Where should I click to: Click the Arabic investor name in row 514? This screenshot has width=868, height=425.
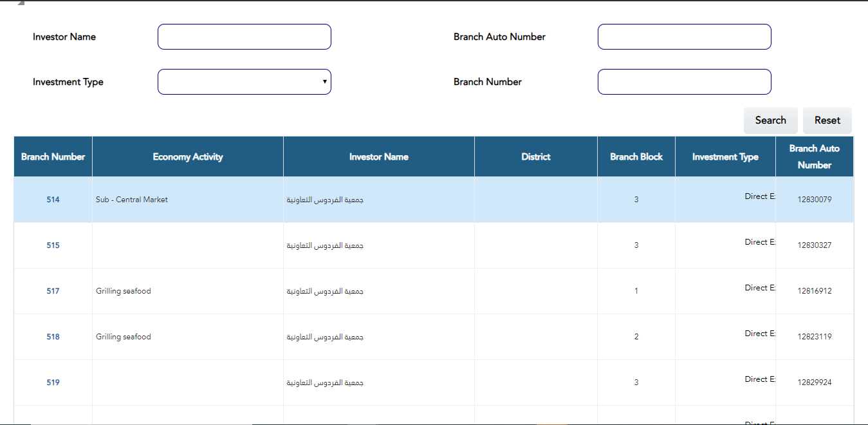click(x=325, y=200)
